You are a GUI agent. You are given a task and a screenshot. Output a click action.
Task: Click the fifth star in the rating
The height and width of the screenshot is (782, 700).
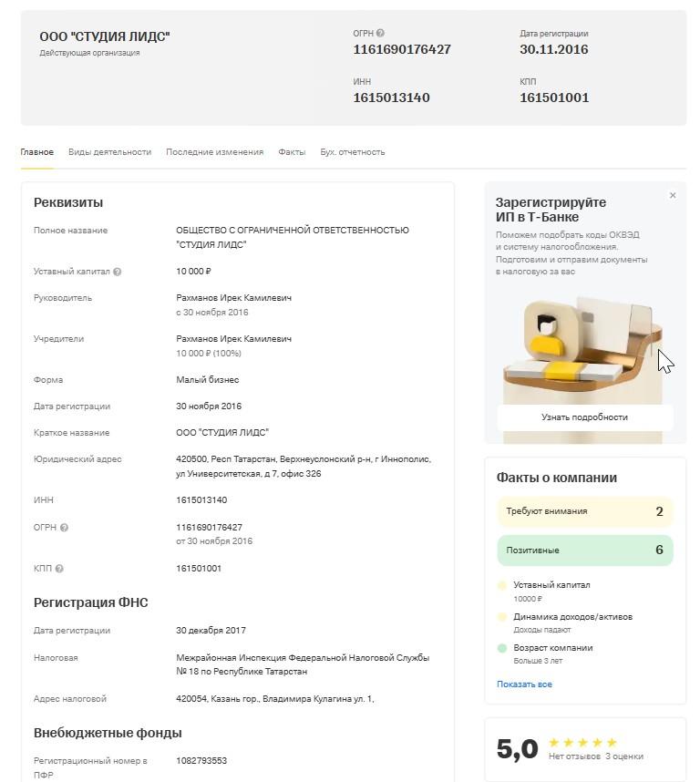(612, 743)
